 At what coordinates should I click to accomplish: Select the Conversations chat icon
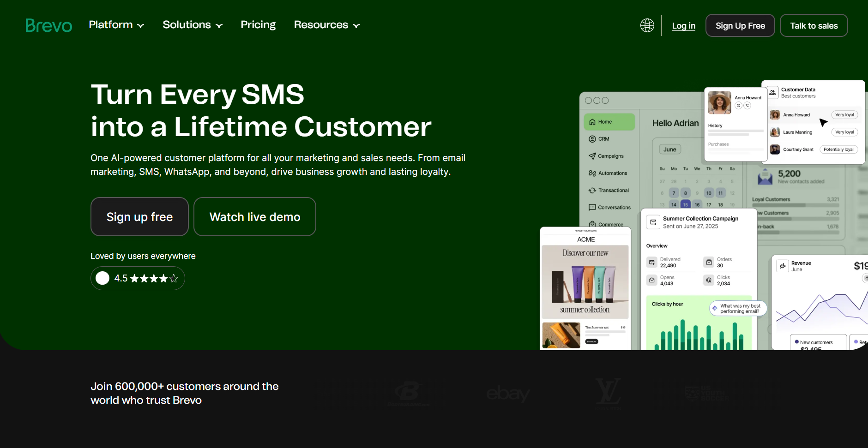click(592, 207)
